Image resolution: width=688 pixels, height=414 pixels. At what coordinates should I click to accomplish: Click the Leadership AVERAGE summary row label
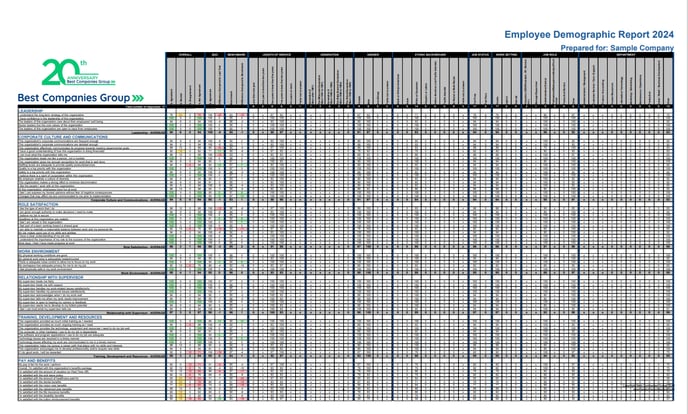coord(149,132)
